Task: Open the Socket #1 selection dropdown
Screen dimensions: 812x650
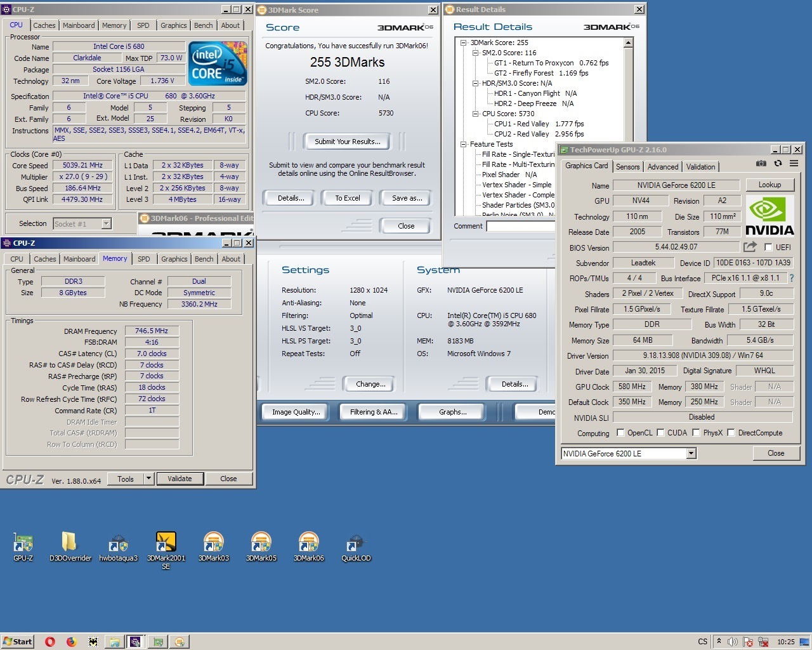Action: click(x=106, y=223)
